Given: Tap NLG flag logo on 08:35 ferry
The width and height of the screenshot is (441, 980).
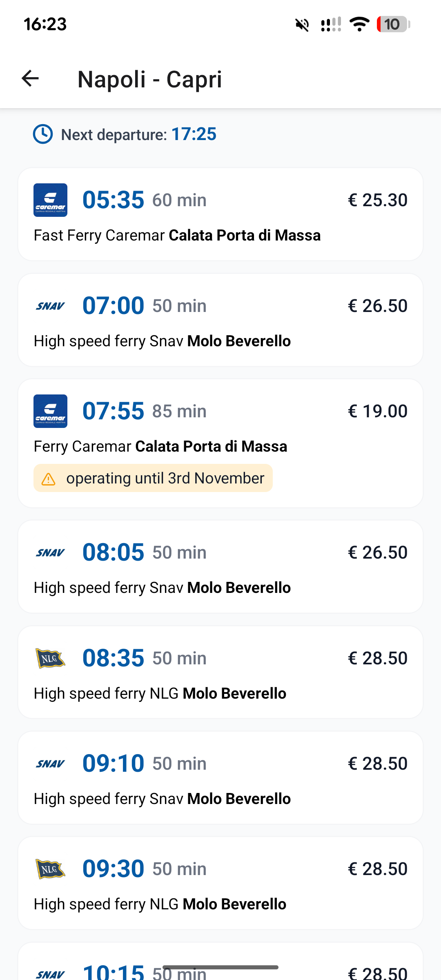Looking at the screenshot, I should coord(50,658).
